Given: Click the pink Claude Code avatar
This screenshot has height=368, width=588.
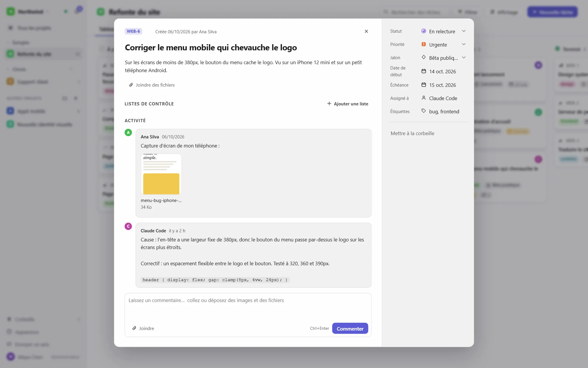Looking at the screenshot, I should pos(128,226).
